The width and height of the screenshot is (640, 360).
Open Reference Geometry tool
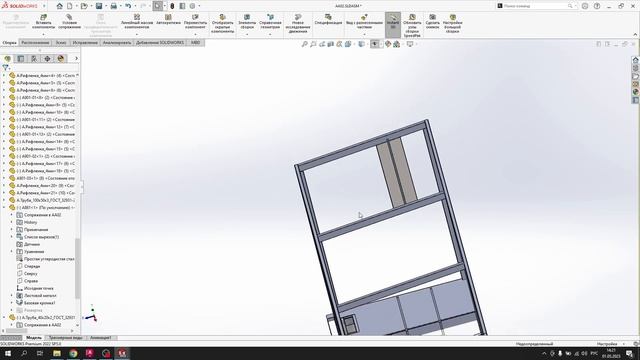point(270,21)
